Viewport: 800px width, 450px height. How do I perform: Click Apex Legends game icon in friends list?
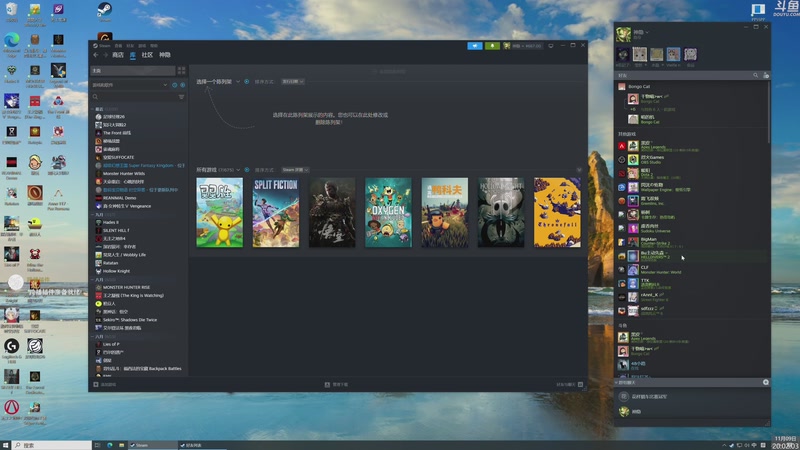(621, 146)
